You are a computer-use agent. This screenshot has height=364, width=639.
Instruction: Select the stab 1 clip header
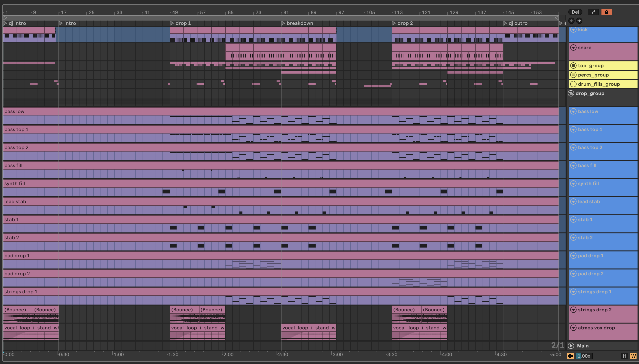(281, 219)
